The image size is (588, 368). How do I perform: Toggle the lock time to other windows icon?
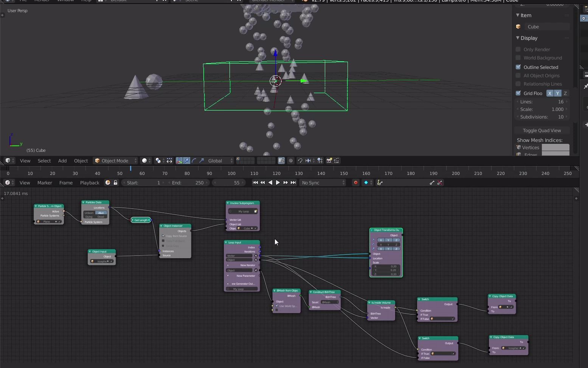[116, 182]
